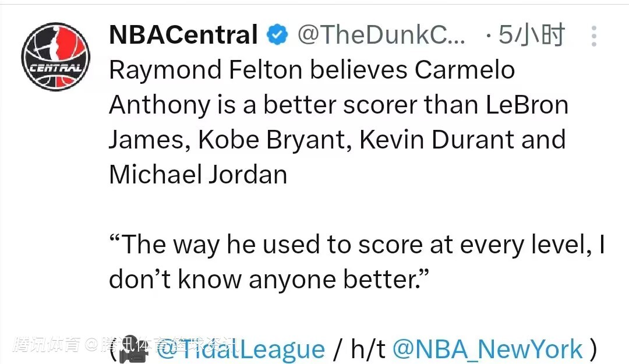Open the 5小时 post timestamp

[x=531, y=36]
